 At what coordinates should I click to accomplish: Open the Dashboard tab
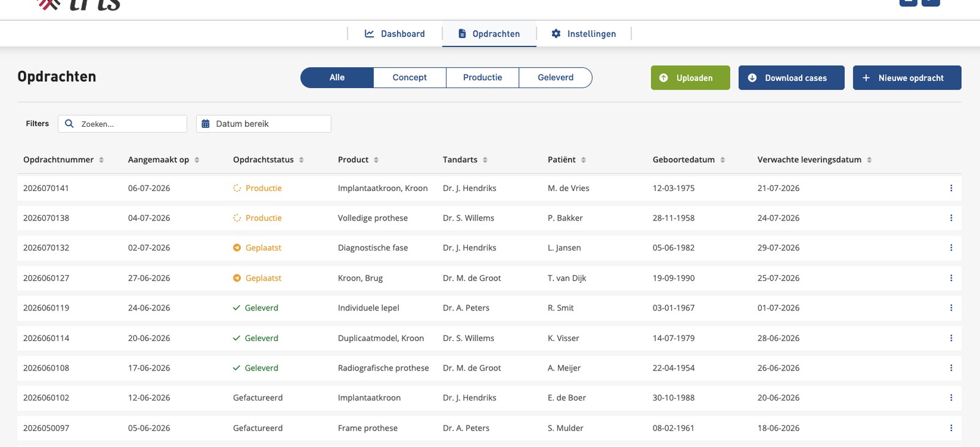pos(395,34)
